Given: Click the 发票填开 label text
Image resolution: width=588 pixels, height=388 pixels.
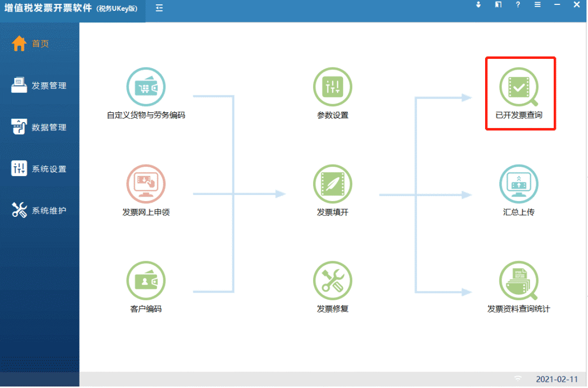Looking at the screenshot, I should 332,213.
